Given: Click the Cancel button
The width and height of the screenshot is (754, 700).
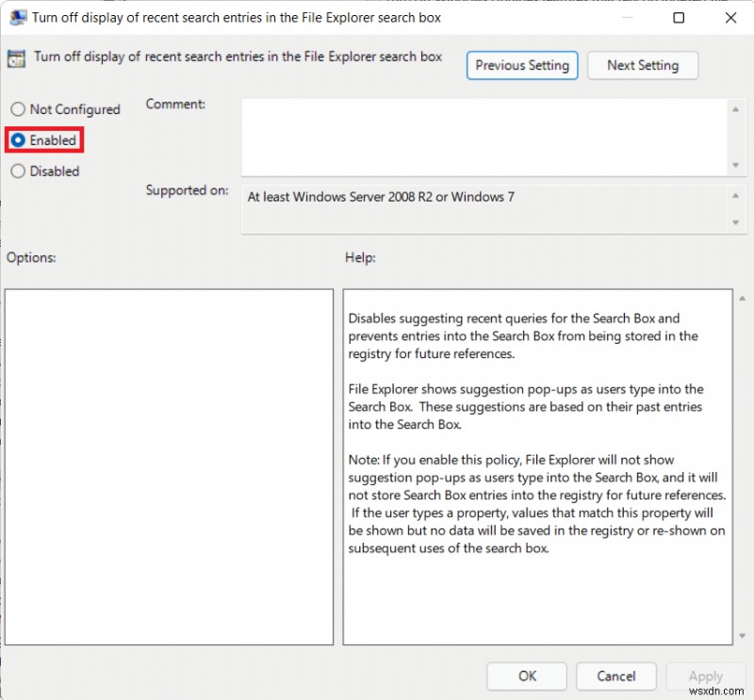Looking at the screenshot, I should (616, 676).
